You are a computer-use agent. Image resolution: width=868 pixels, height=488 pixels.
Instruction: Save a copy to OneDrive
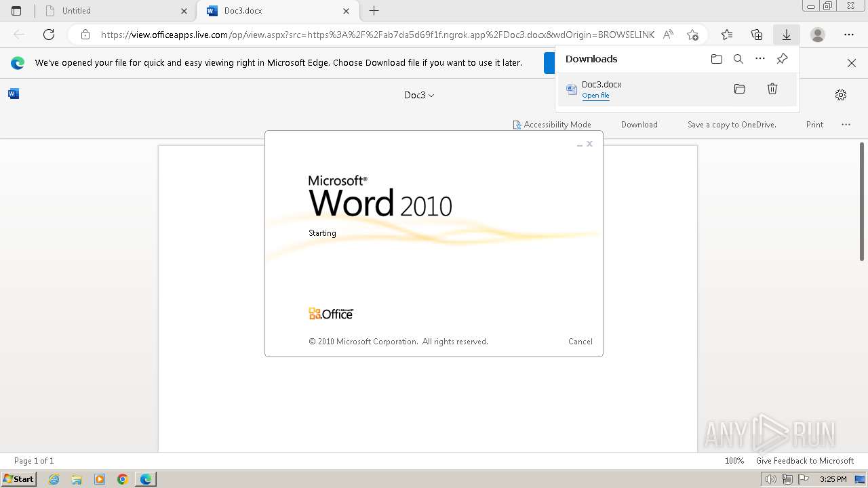tap(732, 125)
